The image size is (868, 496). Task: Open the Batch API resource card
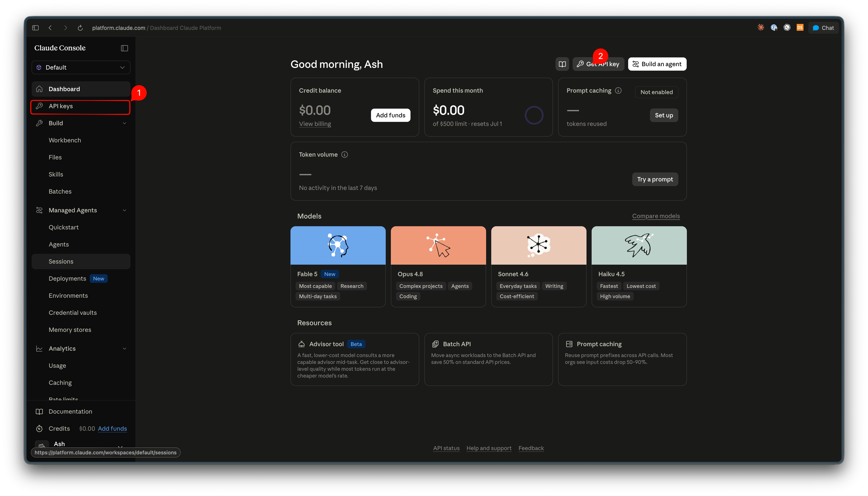point(488,359)
